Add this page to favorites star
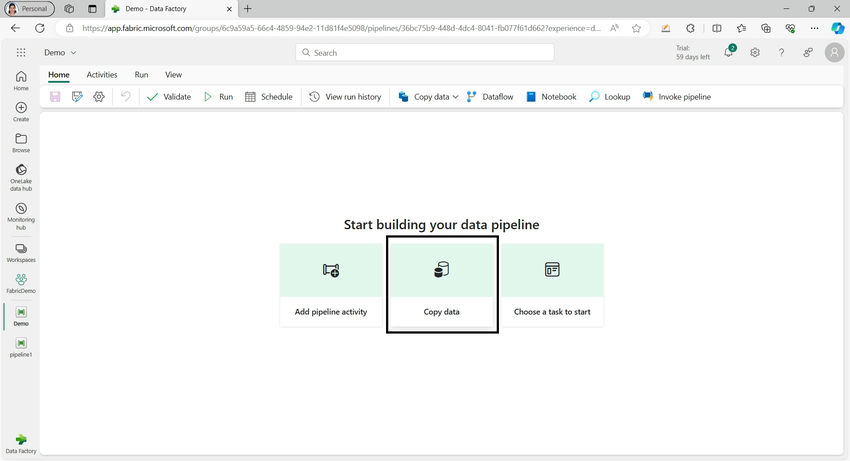Viewport: 850px width, 461px height. pos(636,28)
